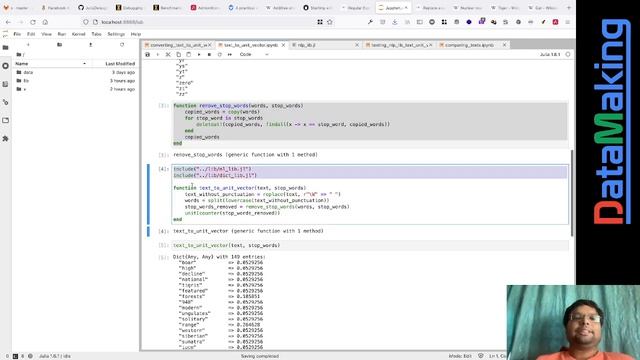Open the Edit menu
Image resolution: width=640 pixels, height=360 pixels.
31,34
